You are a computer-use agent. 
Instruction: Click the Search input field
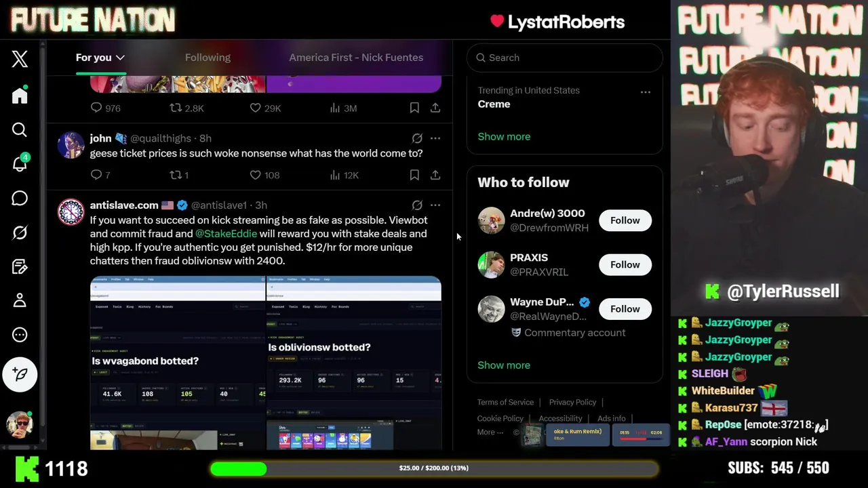coord(564,58)
